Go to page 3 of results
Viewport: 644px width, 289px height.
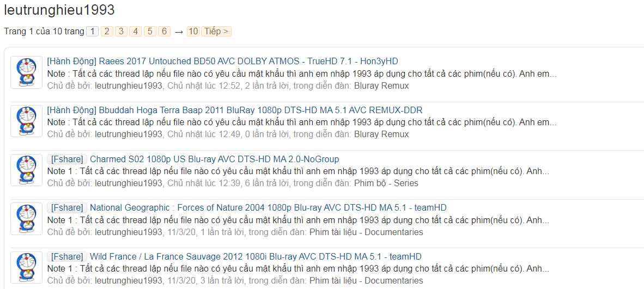click(121, 31)
